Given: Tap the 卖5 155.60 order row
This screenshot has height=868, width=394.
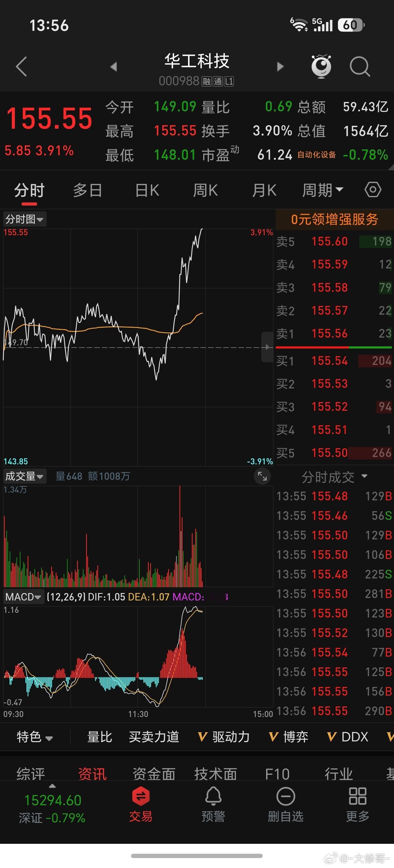Looking at the screenshot, I should pyautogui.click(x=334, y=241).
